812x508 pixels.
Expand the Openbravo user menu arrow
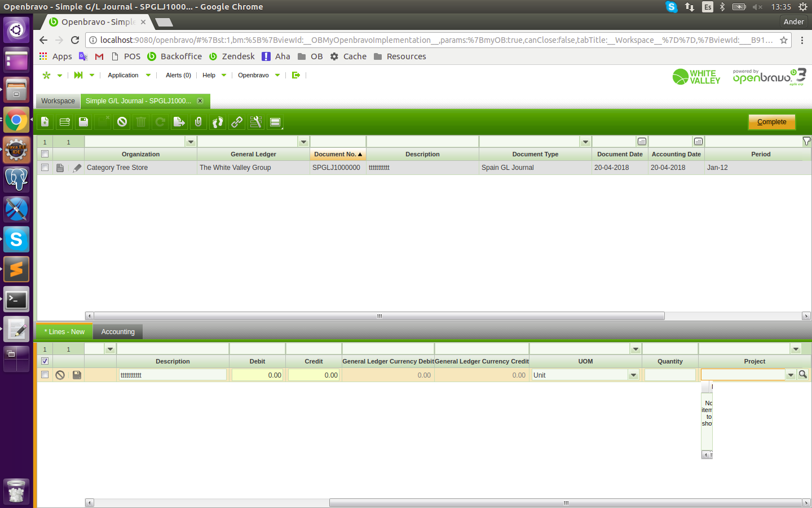click(277, 75)
